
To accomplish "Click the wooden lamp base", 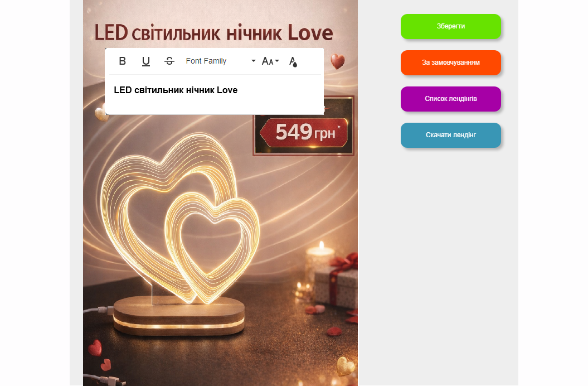I will [179, 315].
